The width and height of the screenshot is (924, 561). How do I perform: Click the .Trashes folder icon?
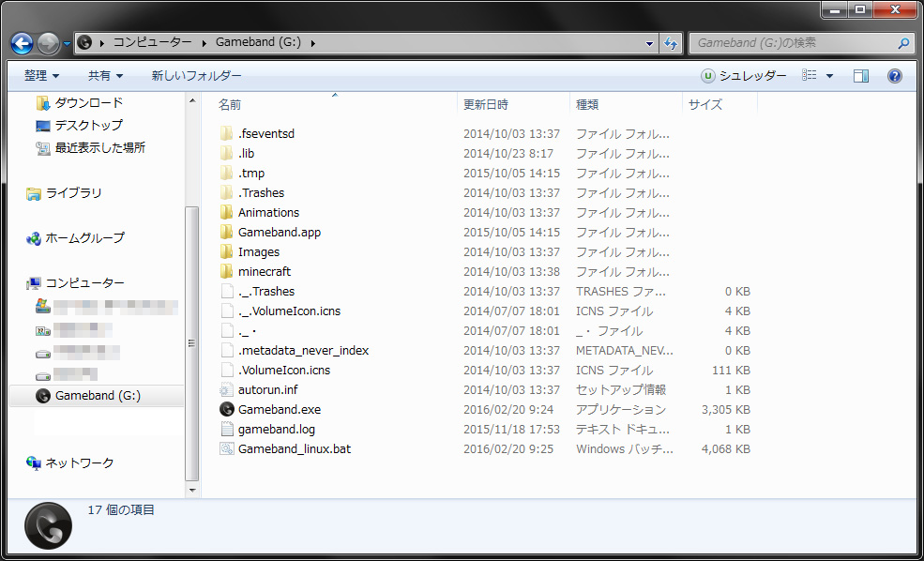(226, 192)
